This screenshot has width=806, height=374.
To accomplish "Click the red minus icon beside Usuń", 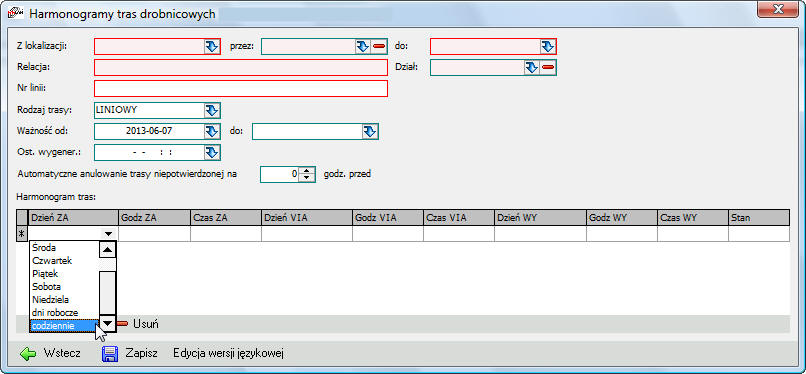I will point(122,324).
